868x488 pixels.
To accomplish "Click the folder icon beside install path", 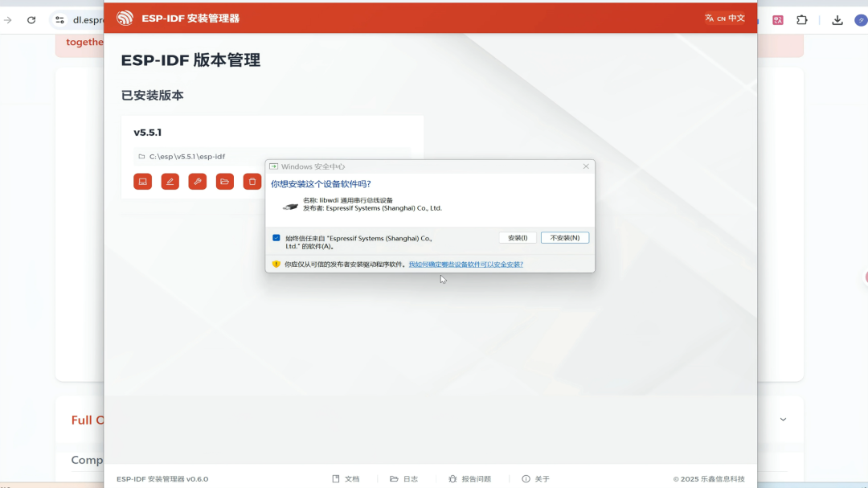I will (x=141, y=157).
